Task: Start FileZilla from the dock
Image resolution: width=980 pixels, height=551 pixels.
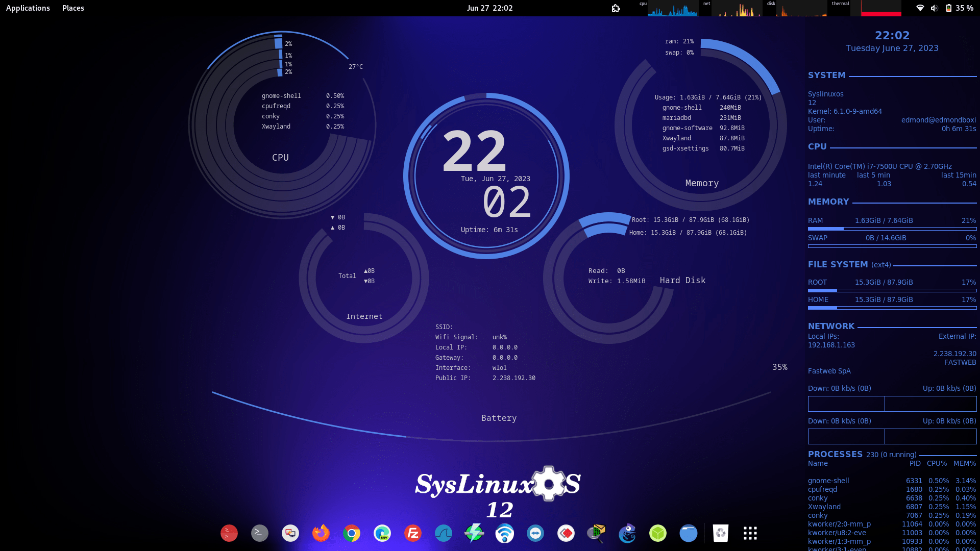Action: click(x=413, y=533)
